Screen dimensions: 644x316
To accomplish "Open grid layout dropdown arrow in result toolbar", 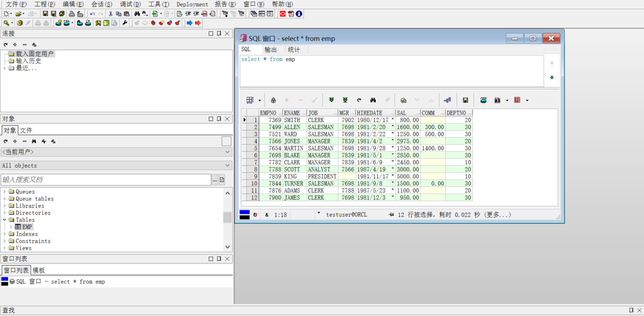I will point(260,100).
